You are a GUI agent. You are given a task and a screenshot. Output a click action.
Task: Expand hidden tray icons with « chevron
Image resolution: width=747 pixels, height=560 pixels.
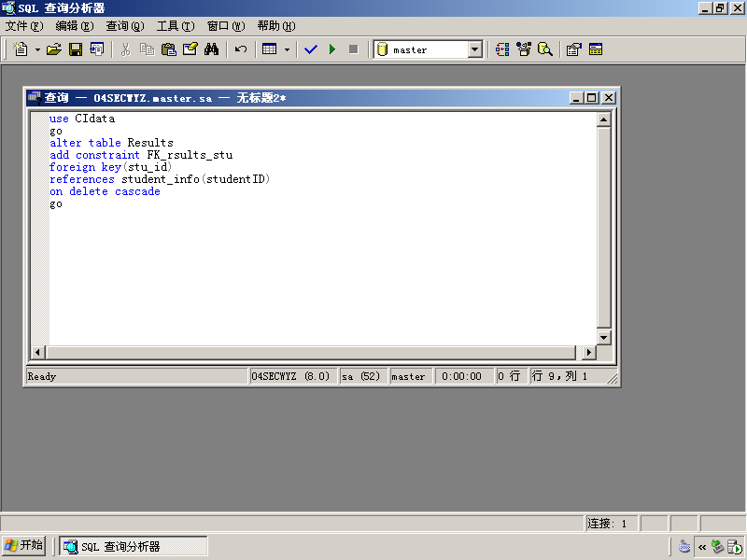coord(702,547)
